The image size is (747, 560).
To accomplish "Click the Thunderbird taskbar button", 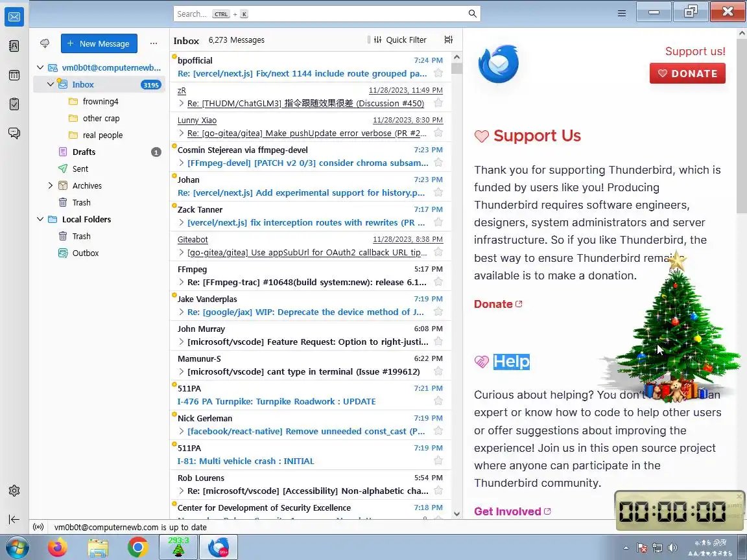I will [218, 547].
